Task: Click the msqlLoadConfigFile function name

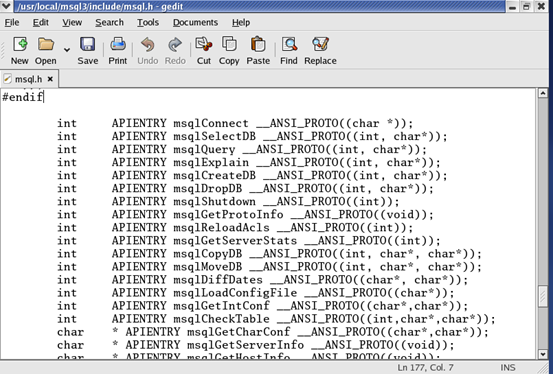Action: point(235,293)
